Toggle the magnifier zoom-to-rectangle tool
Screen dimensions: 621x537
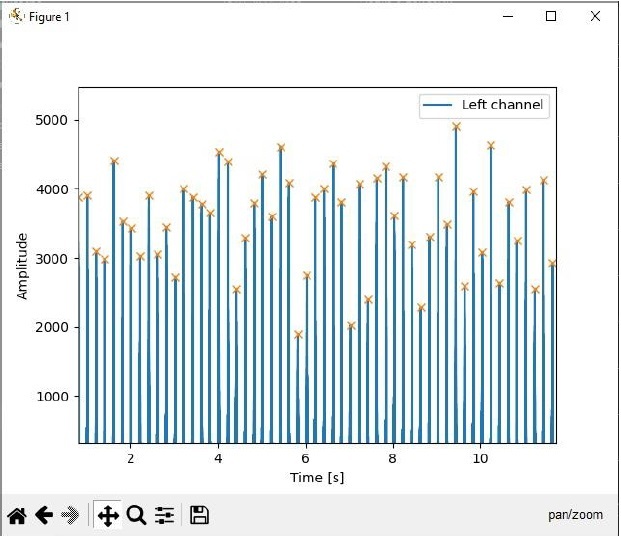point(136,516)
